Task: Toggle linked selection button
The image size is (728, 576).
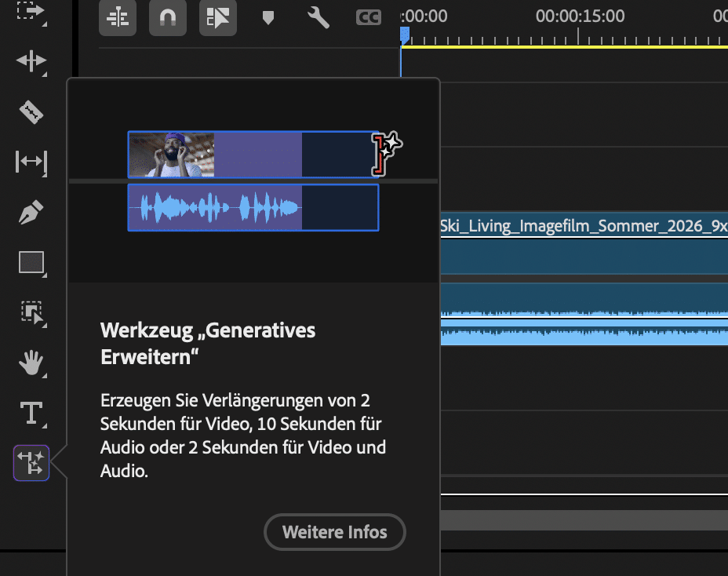Action: click(x=218, y=18)
